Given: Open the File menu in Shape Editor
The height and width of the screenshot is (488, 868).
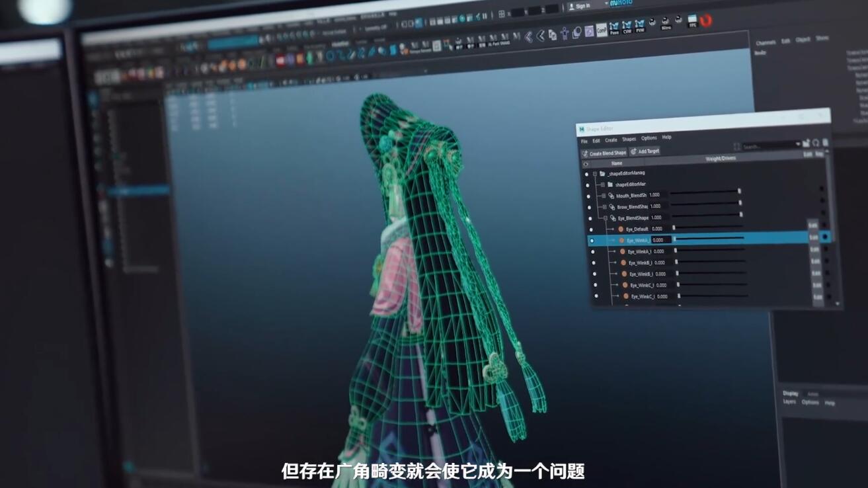Looking at the screenshot, I should pyautogui.click(x=584, y=141).
